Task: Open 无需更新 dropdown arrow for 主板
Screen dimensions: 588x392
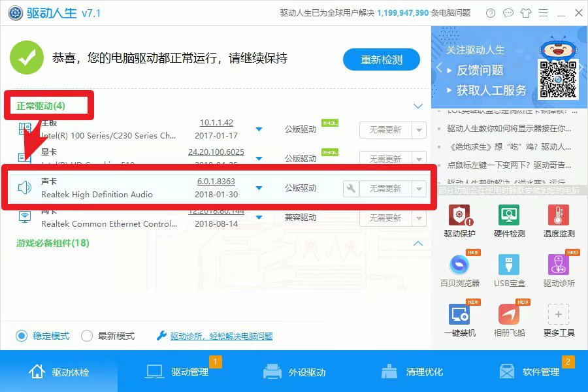Action: [x=419, y=130]
